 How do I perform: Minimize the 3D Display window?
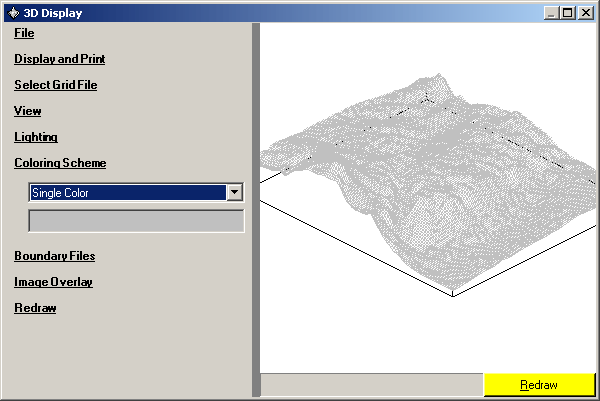[x=551, y=13]
